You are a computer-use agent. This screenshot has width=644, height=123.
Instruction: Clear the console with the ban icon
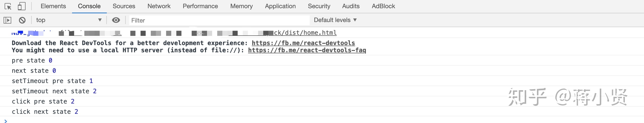pyautogui.click(x=22, y=20)
